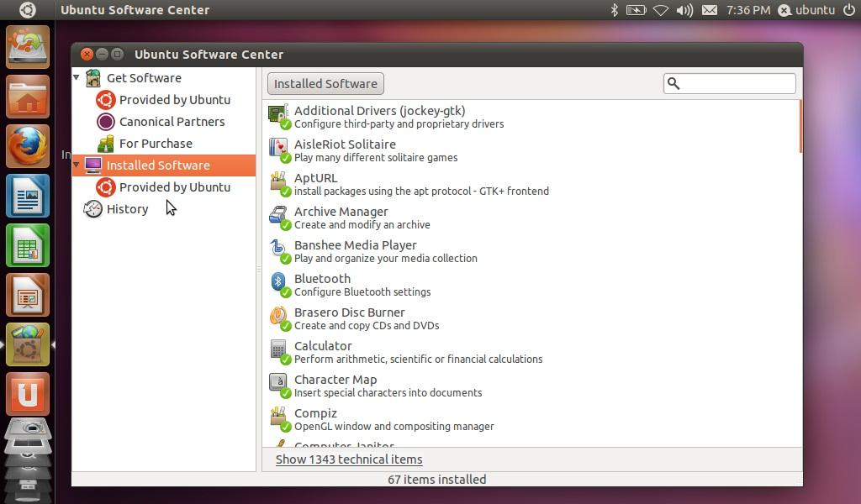Click the Compiz app icon
The height and width of the screenshot is (504, 861).
pos(279,419)
